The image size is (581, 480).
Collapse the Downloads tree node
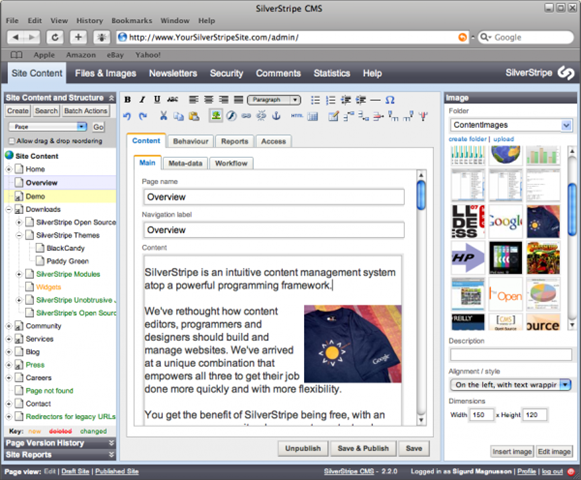9,209
